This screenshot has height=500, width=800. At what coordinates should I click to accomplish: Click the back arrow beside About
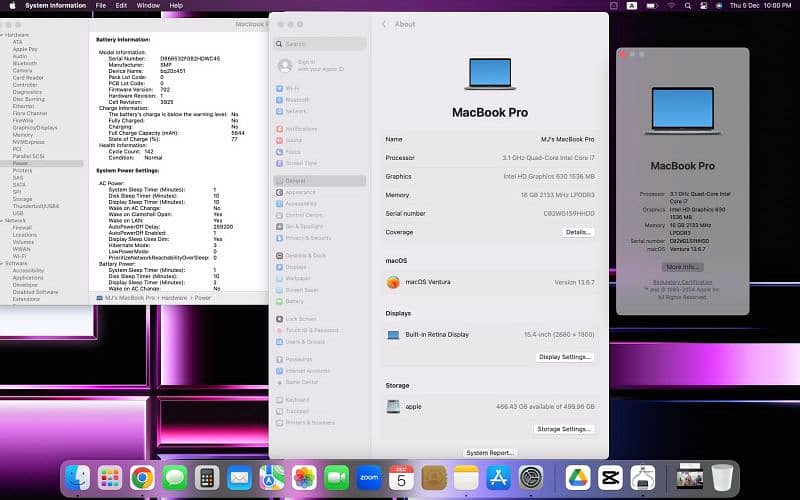pos(384,24)
